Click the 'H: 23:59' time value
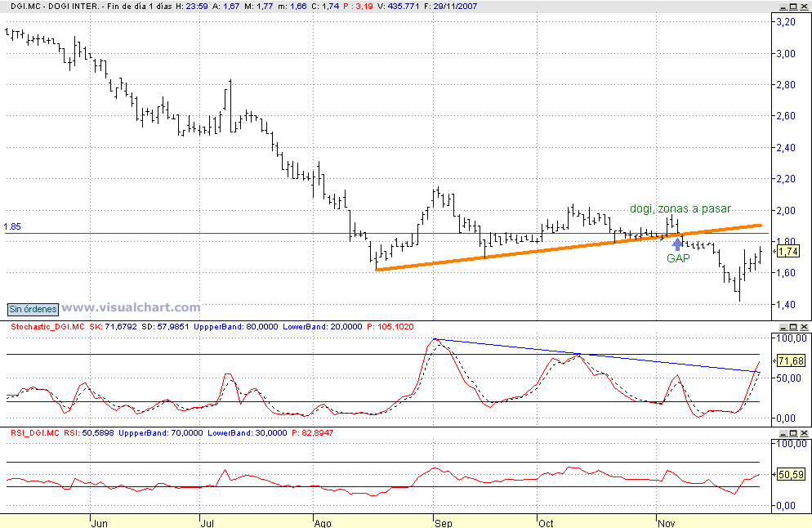812x528 pixels. (192, 7)
